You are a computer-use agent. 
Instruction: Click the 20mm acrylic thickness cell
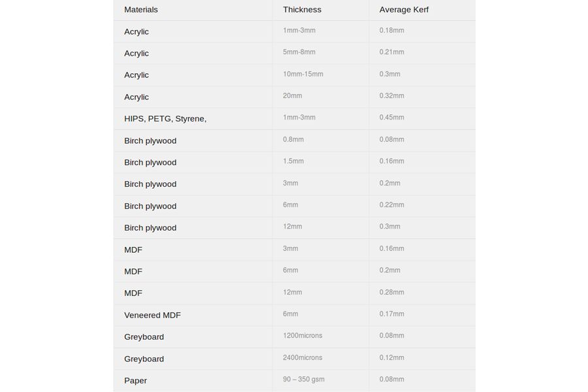pos(293,96)
